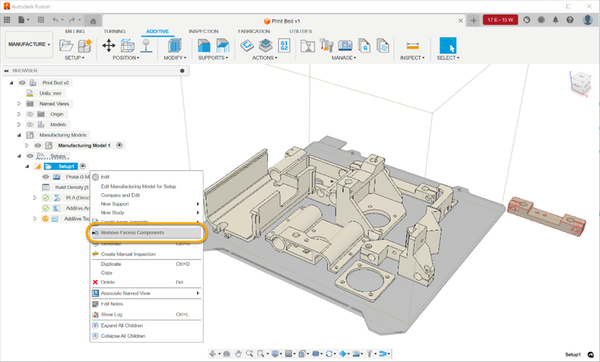Viewport: 600px width, 362px height.
Task: Switch to the FABRICATION tab
Action: pyautogui.click(x=254, y=31)
